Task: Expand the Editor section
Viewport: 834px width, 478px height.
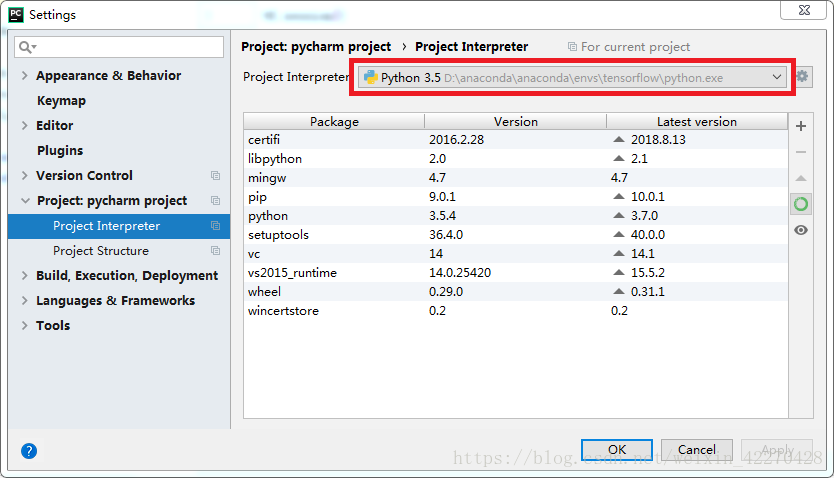Action: pos(24,125)
